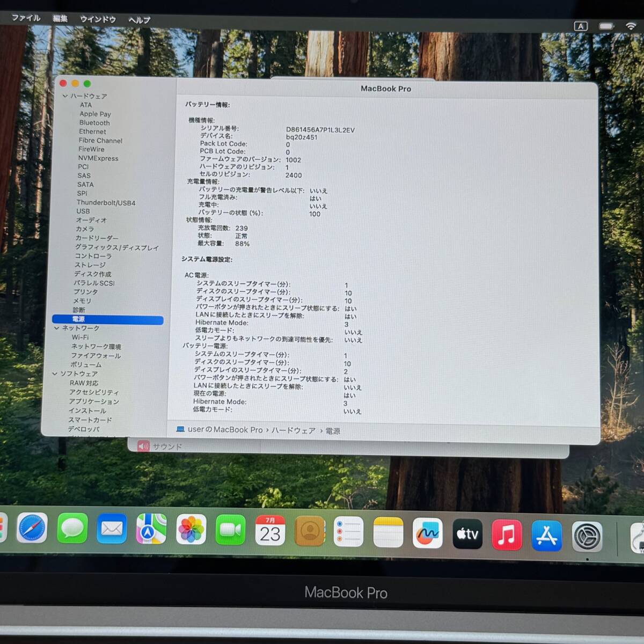Click the serial number D861456A7P1L3L2EV
The height and width of the screenshot is (644, 644).
320,130
